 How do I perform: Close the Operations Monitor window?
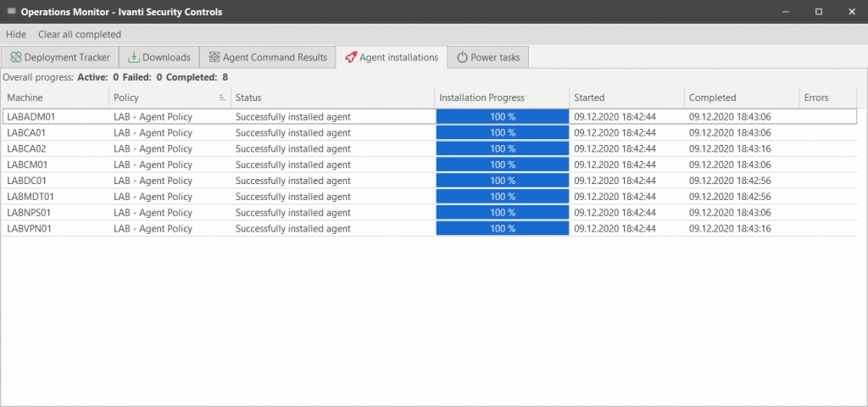pyautogui.click(x=852, y=12)
